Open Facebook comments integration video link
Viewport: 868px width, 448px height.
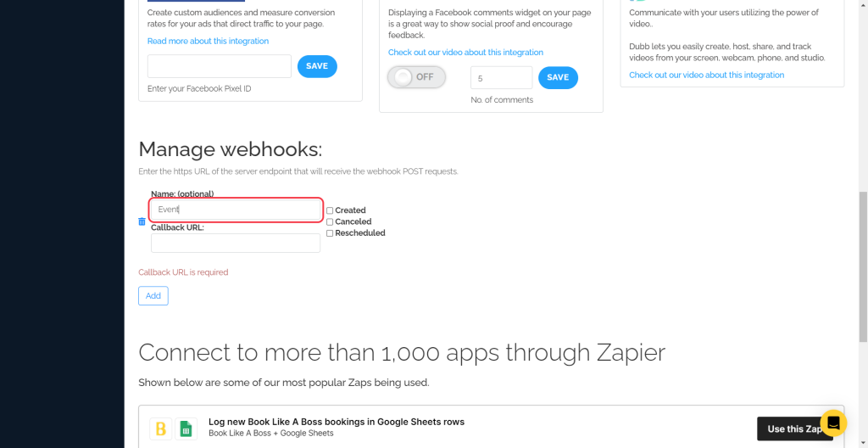coord(465,53)
